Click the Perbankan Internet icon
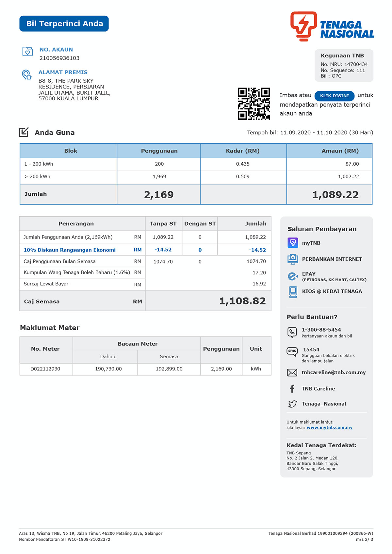Image resolution: width=392 pixels, height=554 pixels. [x=293, y=259]
